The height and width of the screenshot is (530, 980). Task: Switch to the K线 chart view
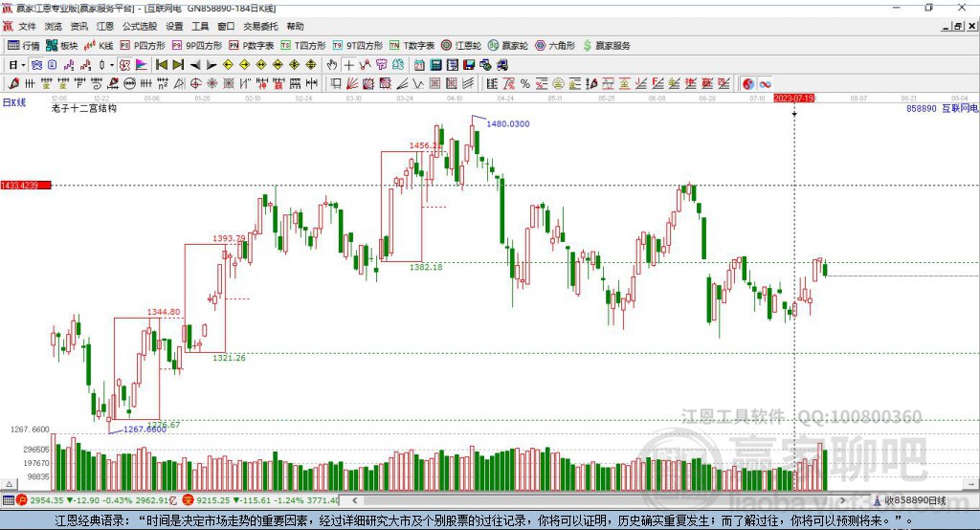click(x=99, y=46)
